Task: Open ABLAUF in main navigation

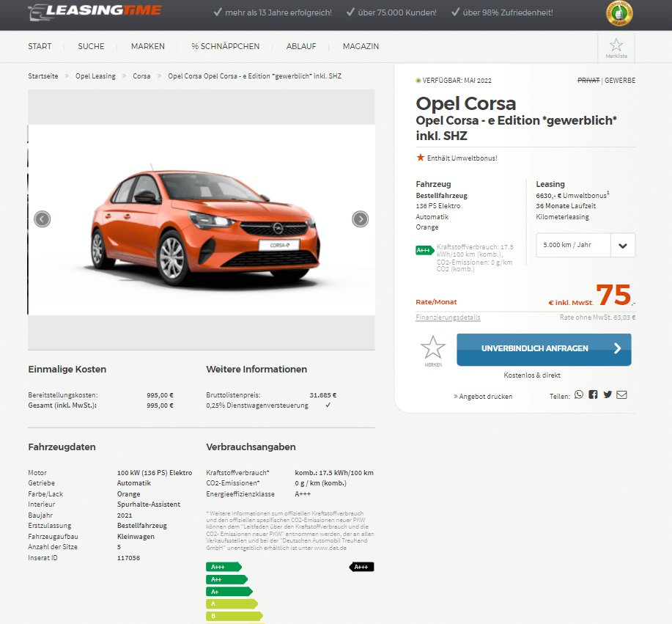Action: (301, 46)
